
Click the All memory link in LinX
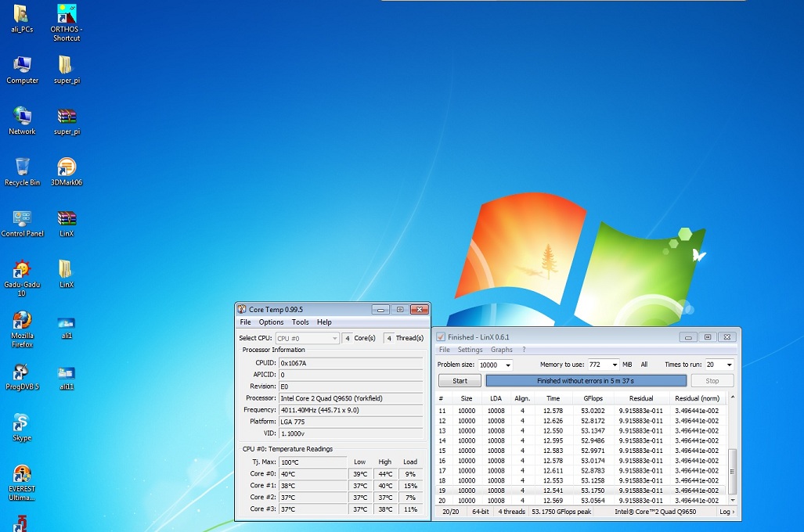pyautogui.click(x=644, y=365)
